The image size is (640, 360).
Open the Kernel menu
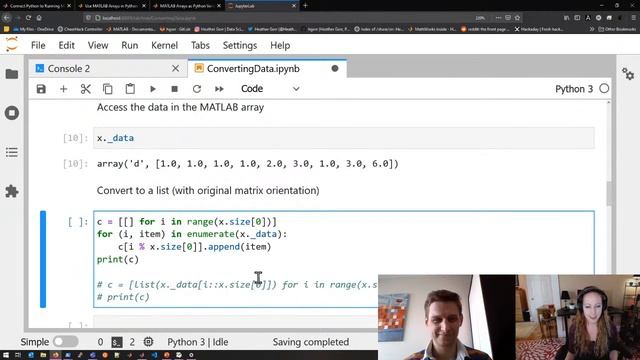pyautogui.click(x=164, y=45)
